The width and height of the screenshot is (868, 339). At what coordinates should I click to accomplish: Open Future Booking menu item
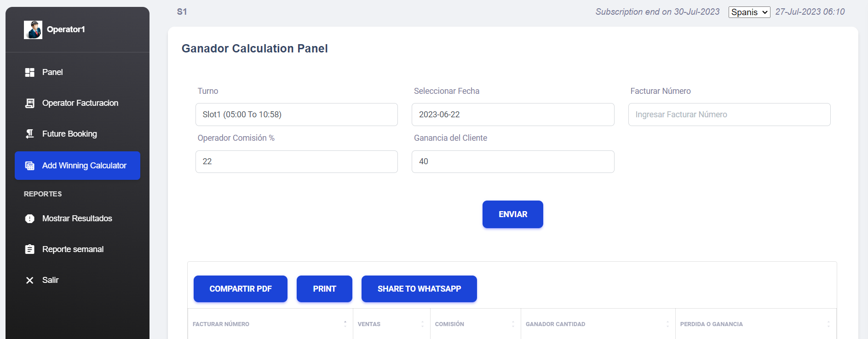click(x=77, y=134)
